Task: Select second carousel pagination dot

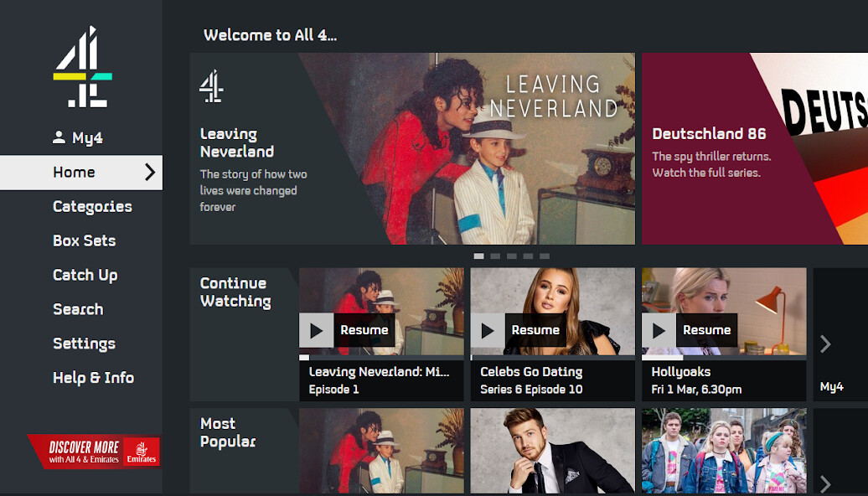Action: (x=495, y=256)
